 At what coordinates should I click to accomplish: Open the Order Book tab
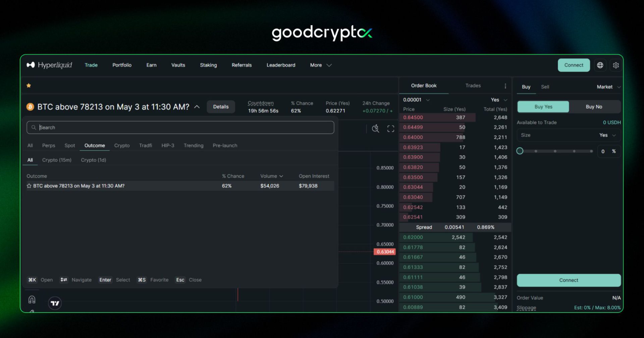(x=424, y=86)
